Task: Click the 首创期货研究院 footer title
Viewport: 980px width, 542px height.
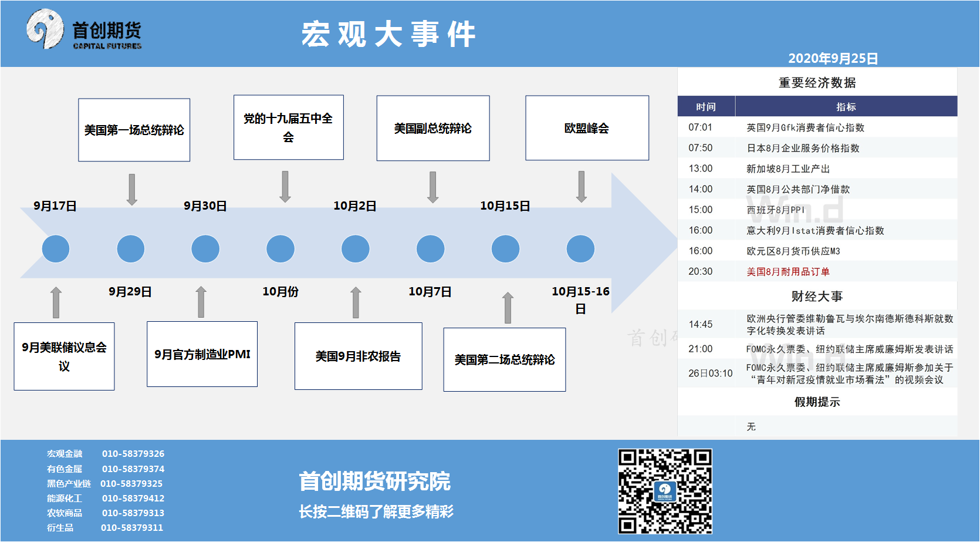Action: point(374,482)
